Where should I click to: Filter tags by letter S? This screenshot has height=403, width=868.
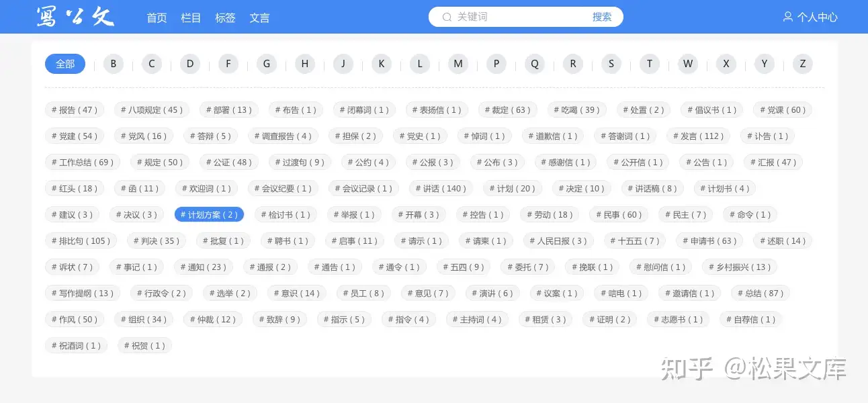click(611, 64)
